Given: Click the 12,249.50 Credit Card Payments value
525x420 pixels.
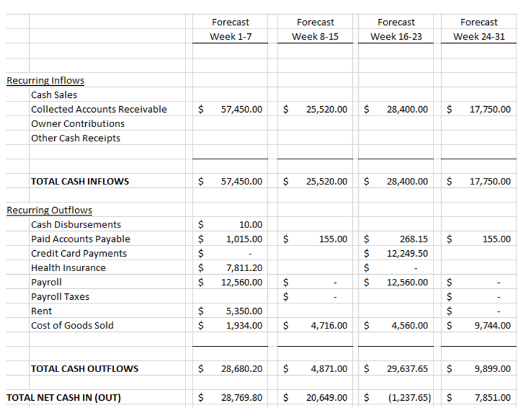Looking at the screenshot, I should pyautogui.click(x=408, y=253).
